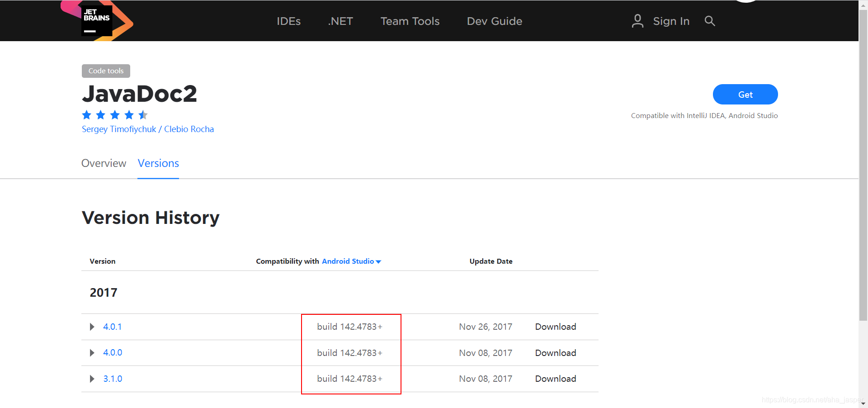The height and width of the screenshot is (408, 868).
Task: Select the Versions tab
Action: 158,163
